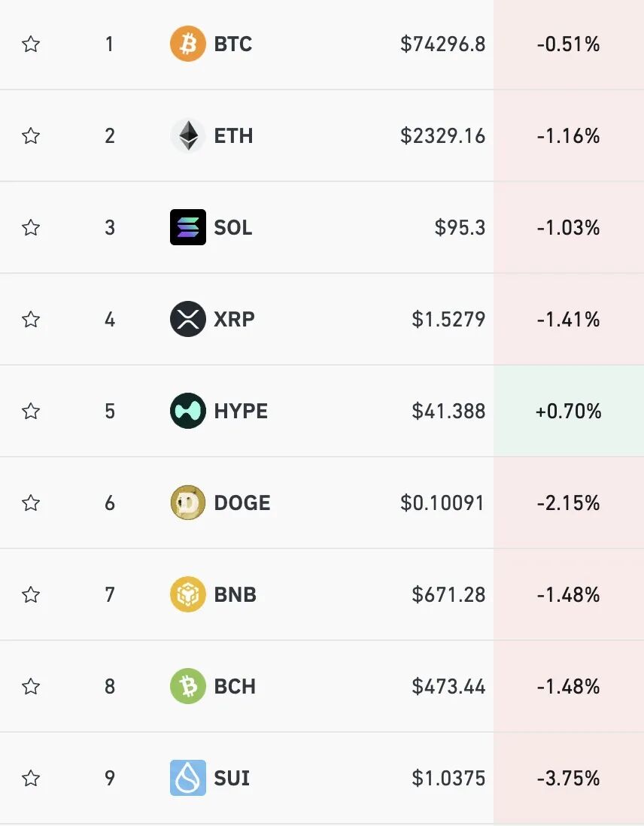This screenshot has width=644, height=826.
Task: Click the BTC price $74296.8
Action: [x=442, y=44]
